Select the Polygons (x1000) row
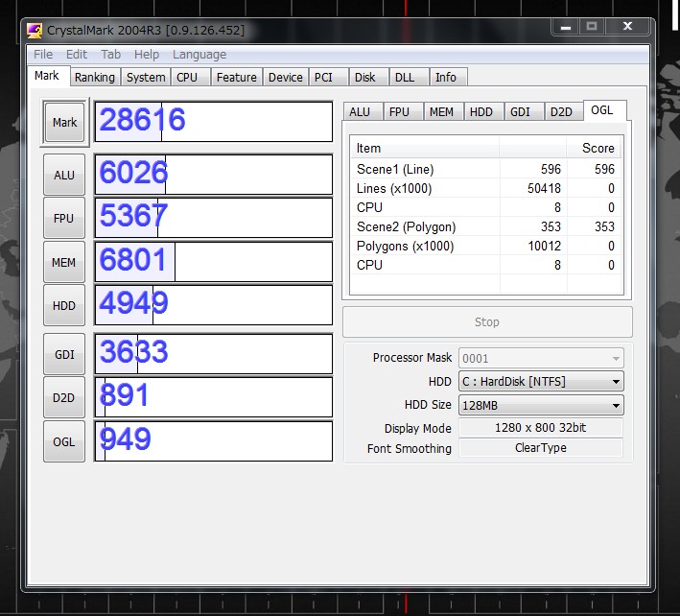The image size is (680, 616). pos(485,246)
